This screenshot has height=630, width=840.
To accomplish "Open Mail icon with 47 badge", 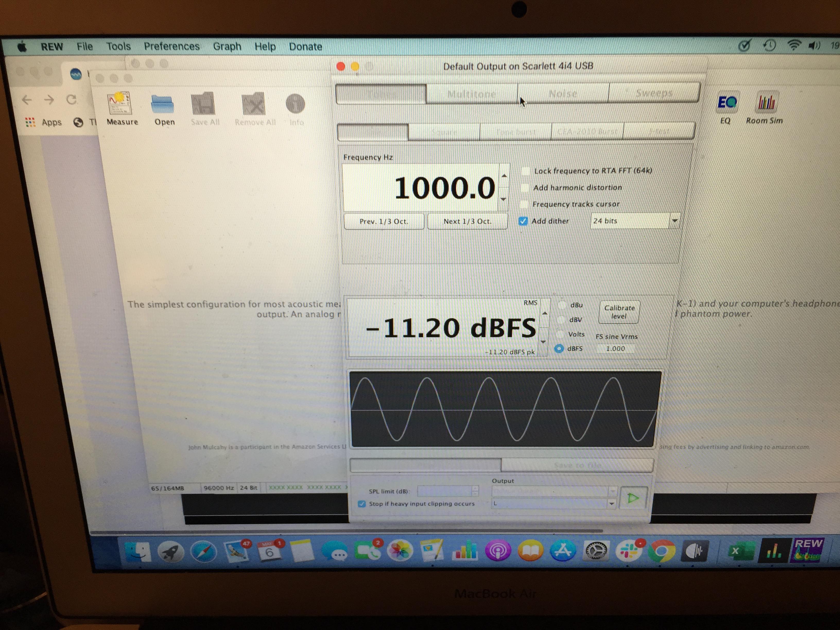I will [x=236, y=551].
